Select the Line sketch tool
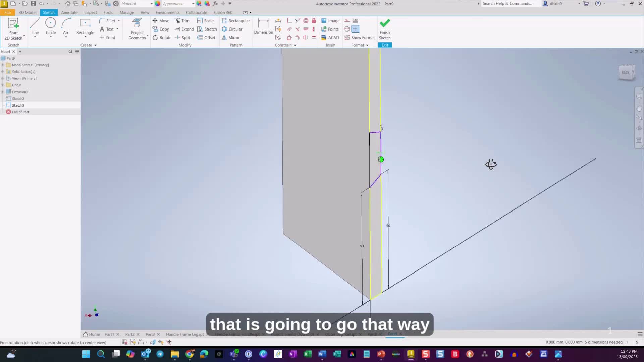644x362 pixels. pos(35,26)
